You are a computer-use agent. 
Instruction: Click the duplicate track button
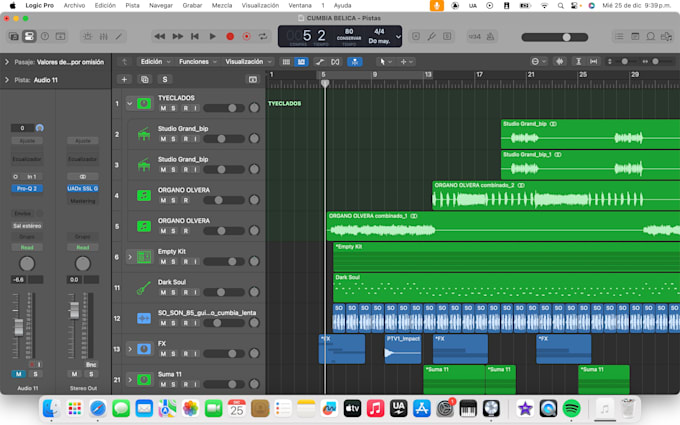(144, 79)
